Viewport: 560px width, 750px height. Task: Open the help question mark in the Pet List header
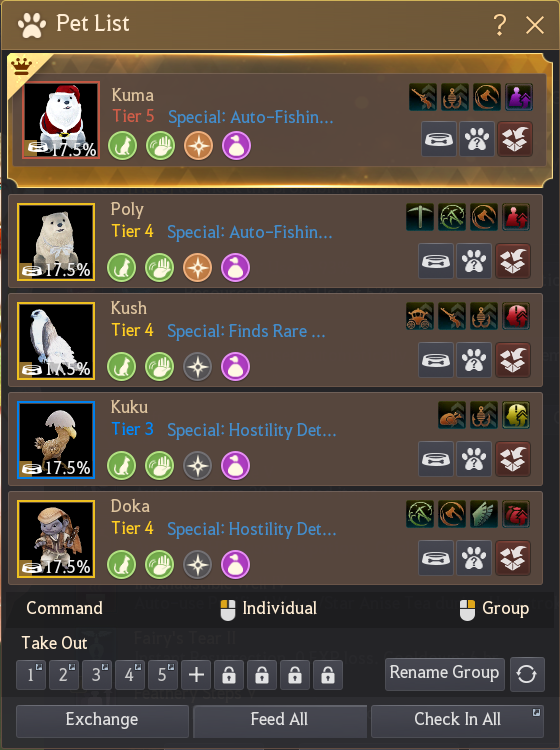click(x=499, y=24)
